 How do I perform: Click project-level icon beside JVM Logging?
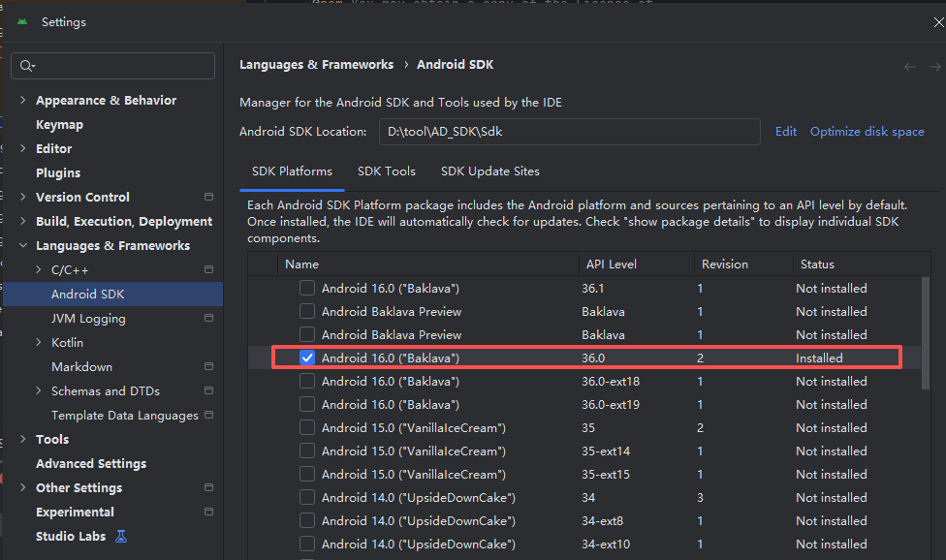pos(208,318)
